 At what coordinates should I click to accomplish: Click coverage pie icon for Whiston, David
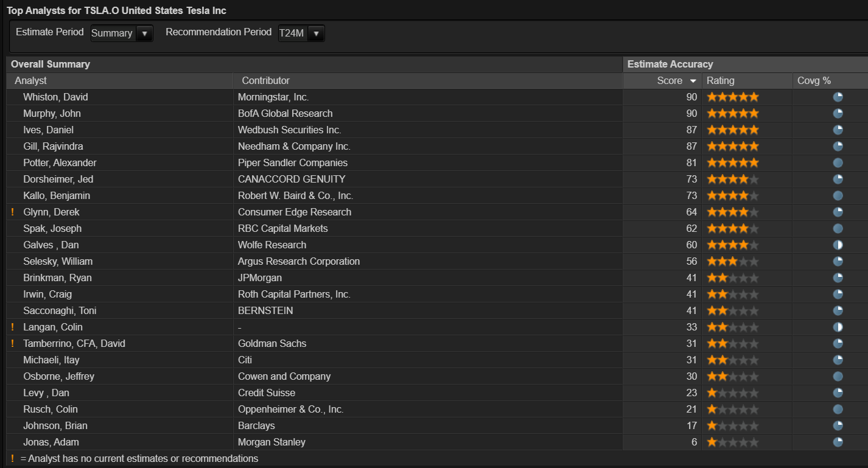click(x=838, y=97)
